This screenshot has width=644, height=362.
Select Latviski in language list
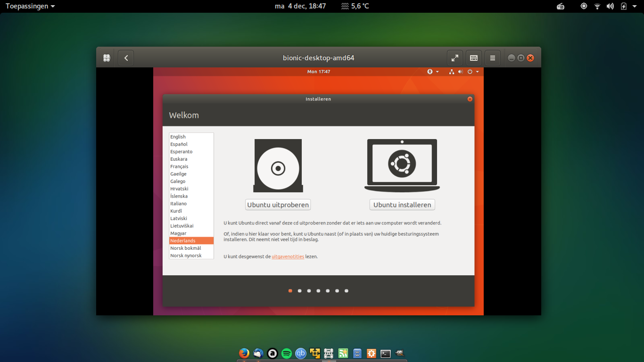(x=191, y=218)
